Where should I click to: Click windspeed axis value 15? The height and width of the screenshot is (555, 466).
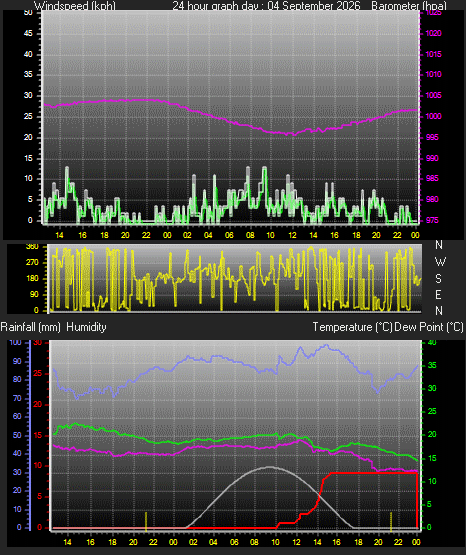[x=28, y=158]
